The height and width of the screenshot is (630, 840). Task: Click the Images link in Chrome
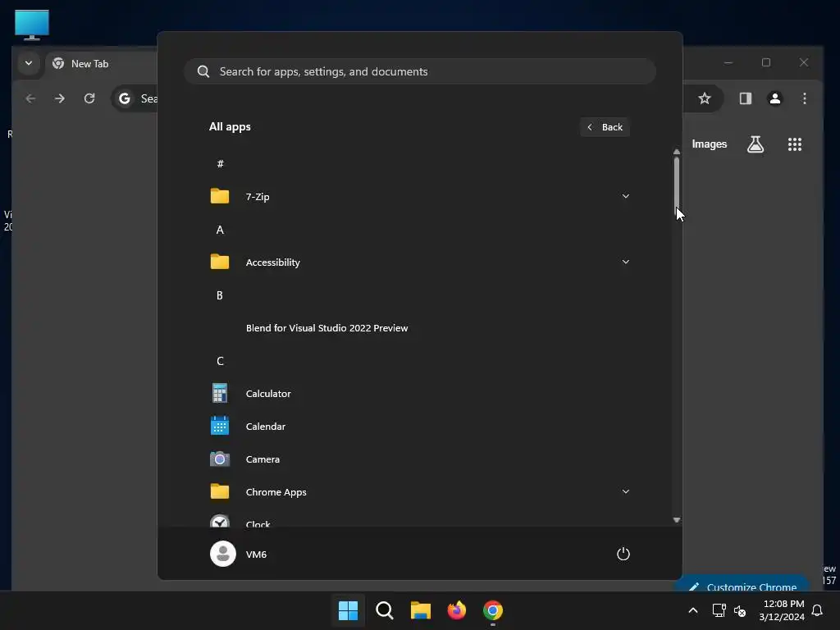point(710,144)
